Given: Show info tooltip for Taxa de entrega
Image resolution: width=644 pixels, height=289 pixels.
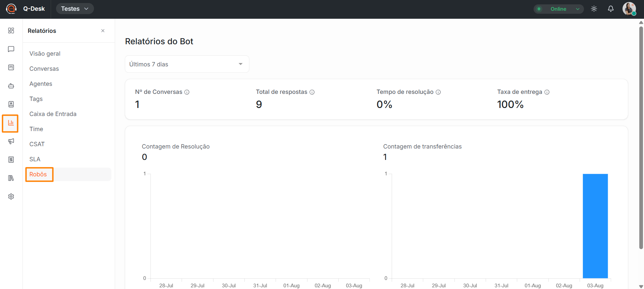Looking at the screenshot, I should tap(547, 92).
